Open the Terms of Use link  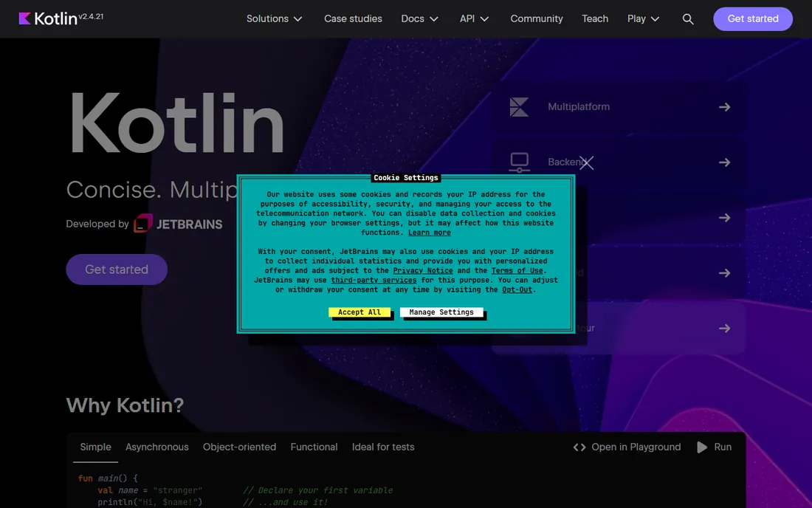point(517,270)
